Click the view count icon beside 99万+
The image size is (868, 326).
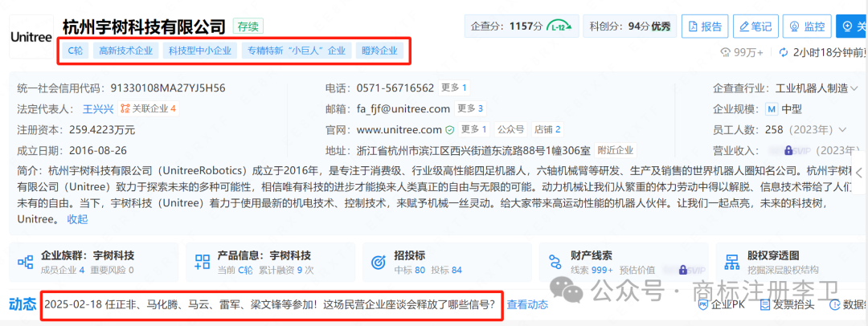725,52
